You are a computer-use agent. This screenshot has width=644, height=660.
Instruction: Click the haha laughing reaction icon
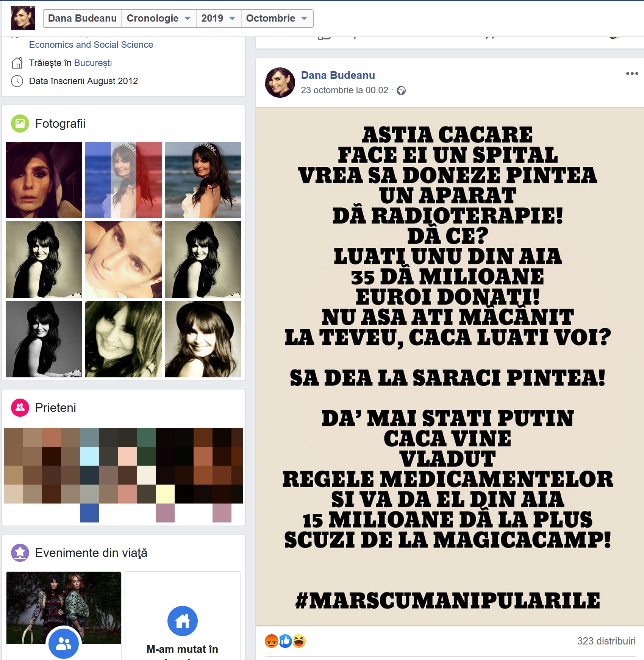[x=299, y=641]
